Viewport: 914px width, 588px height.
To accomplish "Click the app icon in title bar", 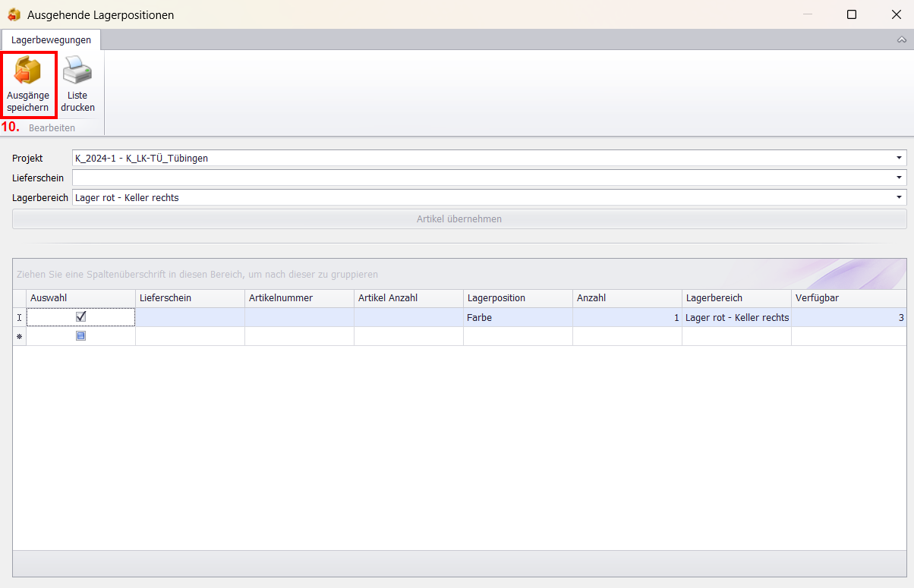I will tap(14, 14).
